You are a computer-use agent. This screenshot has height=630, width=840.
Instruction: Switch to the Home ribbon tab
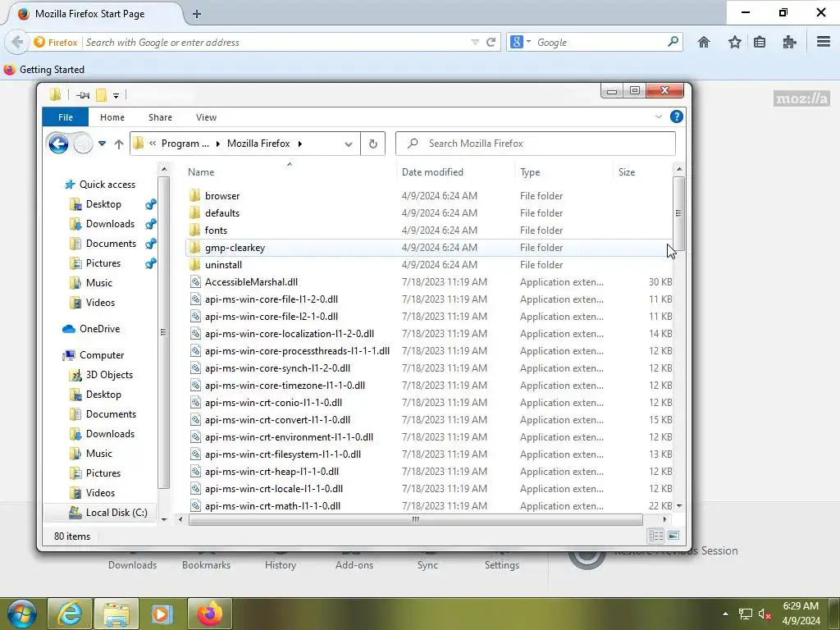(112, 117)
